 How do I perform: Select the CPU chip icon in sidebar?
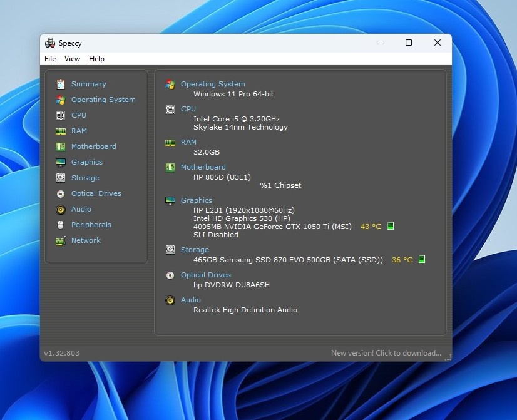pyautogui.click(x=61, y=115)
